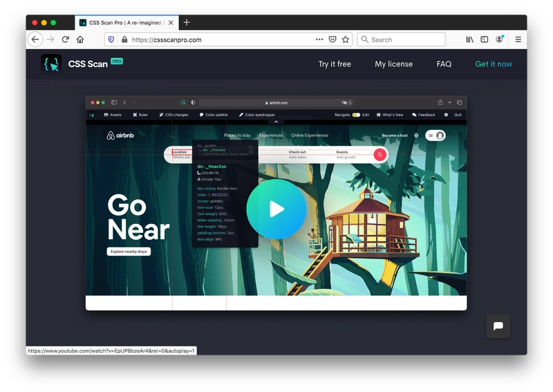Select the Online Experiences tab

coord(310,135)
